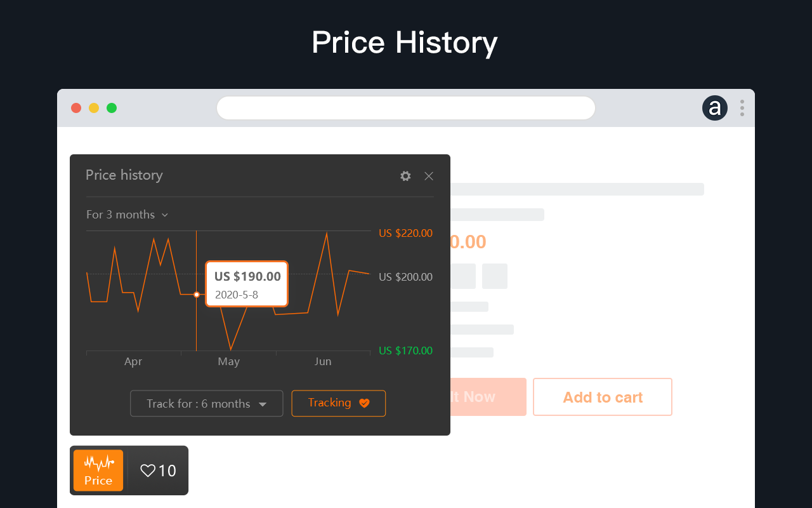Image resolution: width=812 pixels, height=508 pixels.
Task: Click the orange Price chart button
Action: pyautogui.click(x=98, y=471)
